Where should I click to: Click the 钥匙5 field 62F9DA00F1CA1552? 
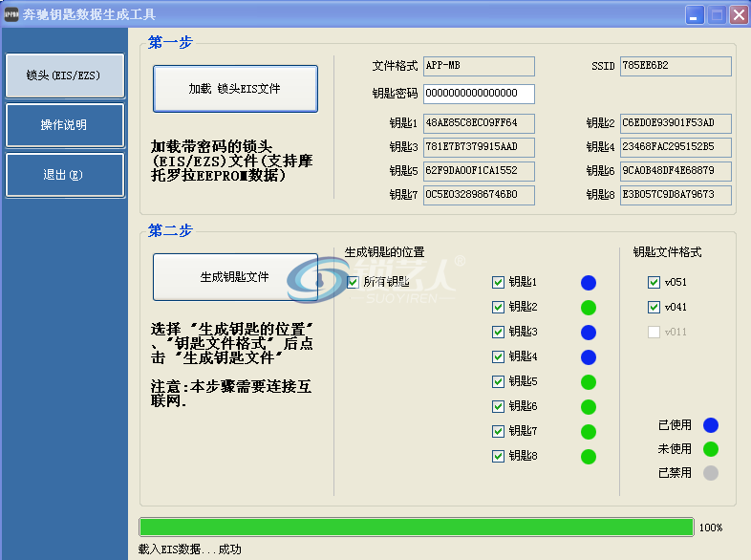pyautogui.click(x=479, y=171)
